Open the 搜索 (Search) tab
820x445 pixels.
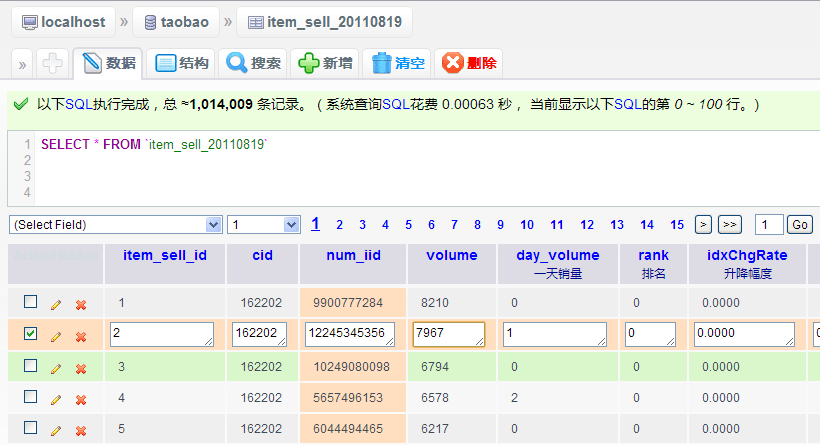pos(254,63)
